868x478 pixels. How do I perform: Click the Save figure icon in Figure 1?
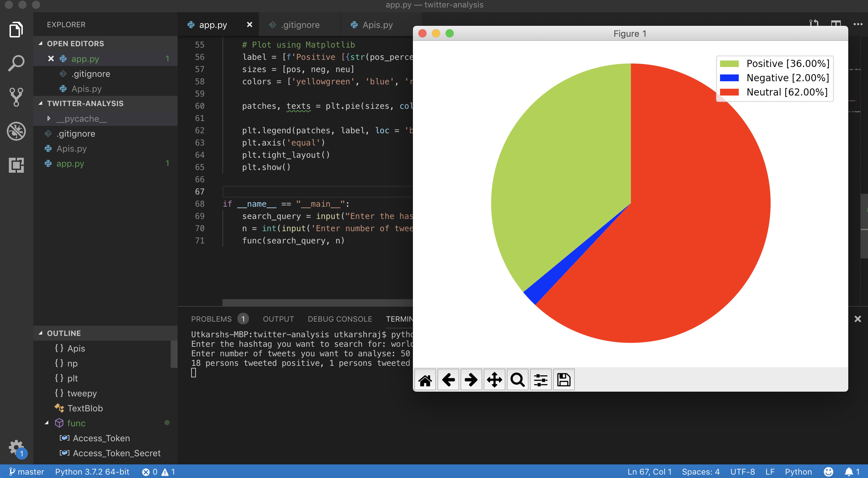564,380
